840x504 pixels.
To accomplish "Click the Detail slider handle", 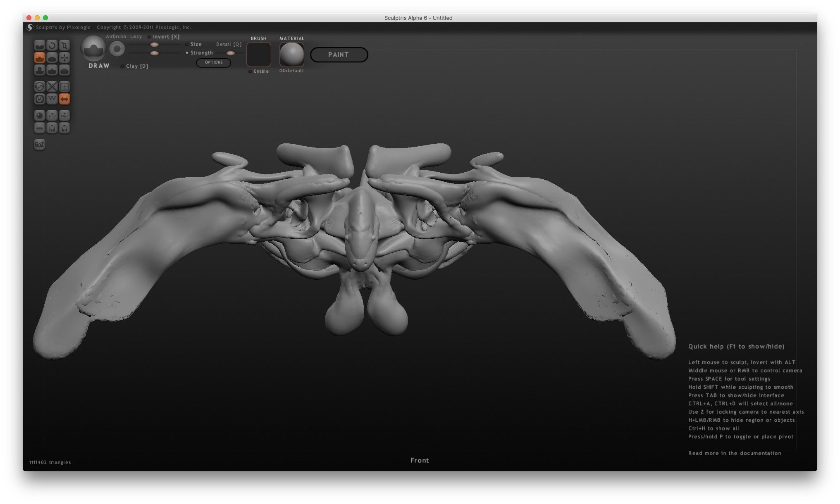I will point(231,53).
